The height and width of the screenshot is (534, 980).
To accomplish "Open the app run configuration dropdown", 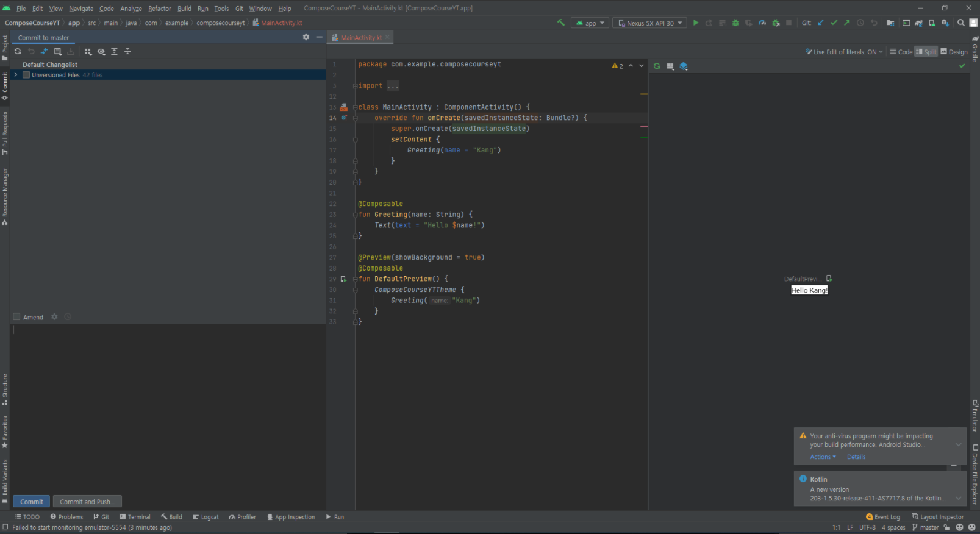I will click(590, 23).
